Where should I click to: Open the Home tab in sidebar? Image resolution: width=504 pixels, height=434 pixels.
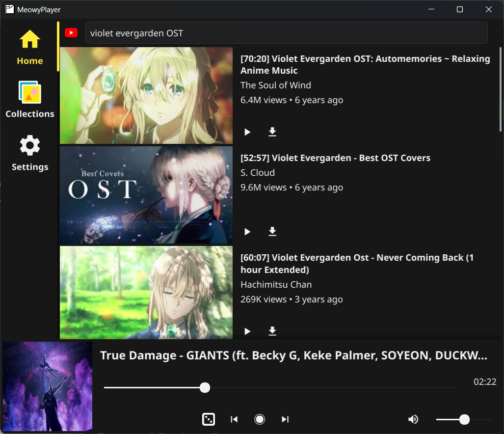29,47
